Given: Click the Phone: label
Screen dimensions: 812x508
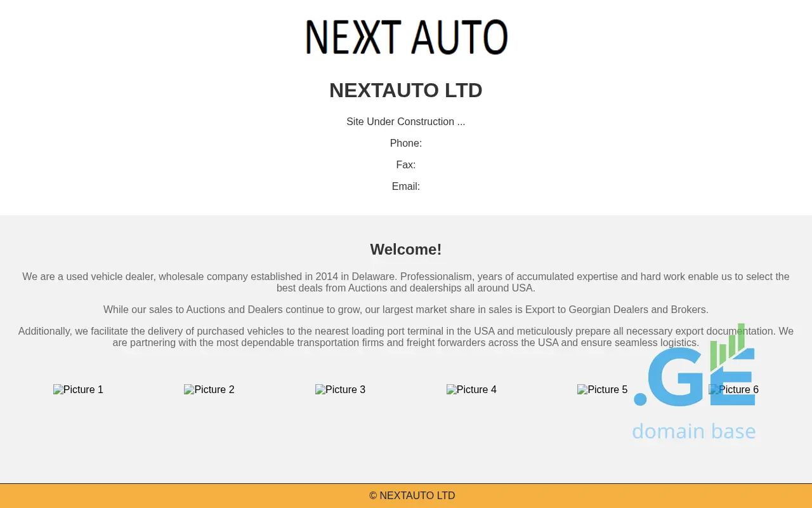Looking at the screenshot, I should (406, 144).
